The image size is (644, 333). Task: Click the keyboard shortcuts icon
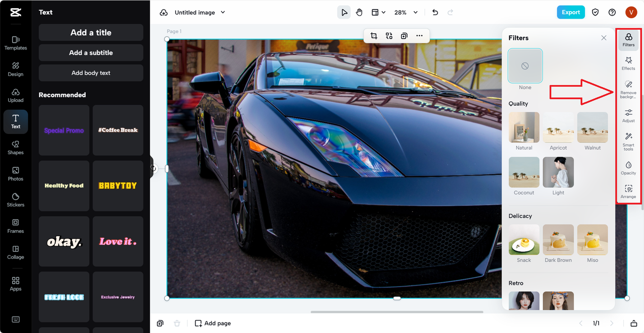tap(16, 319)
